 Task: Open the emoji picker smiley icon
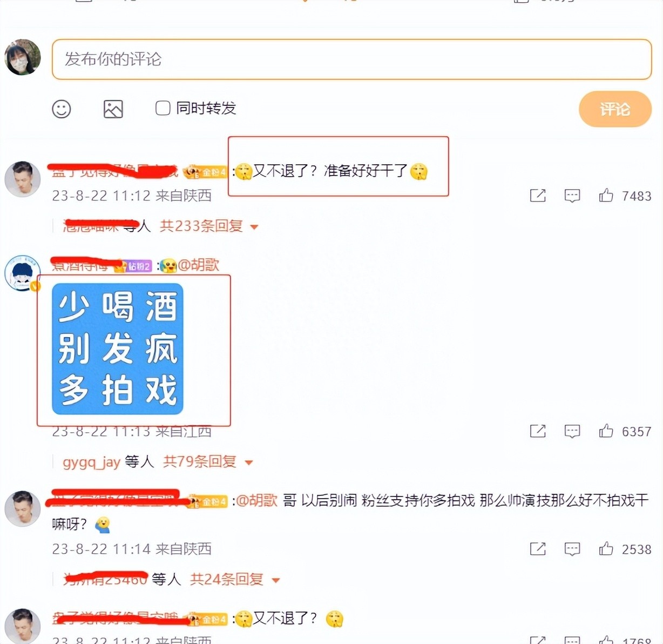click(x=62, y=109)
